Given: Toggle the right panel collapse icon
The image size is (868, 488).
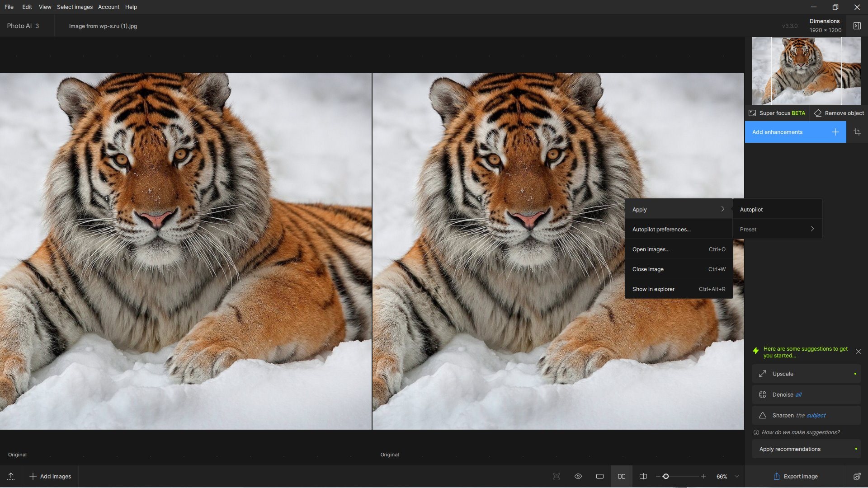Looking at the screenshot, I should tap(857, 26).
